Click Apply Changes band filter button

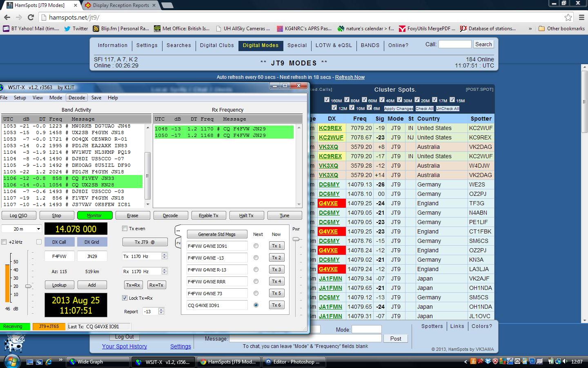(399, 108)
